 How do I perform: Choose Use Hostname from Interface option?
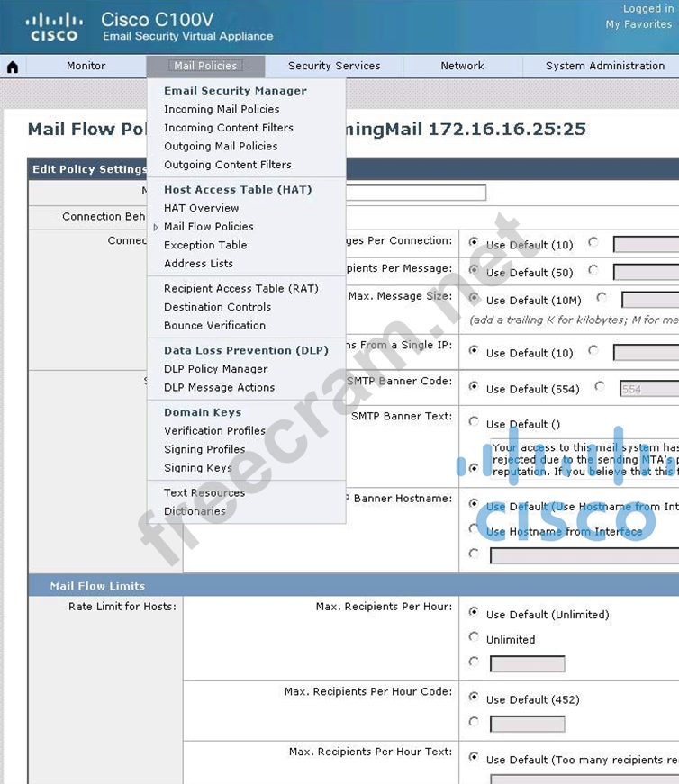coord(474,531)
